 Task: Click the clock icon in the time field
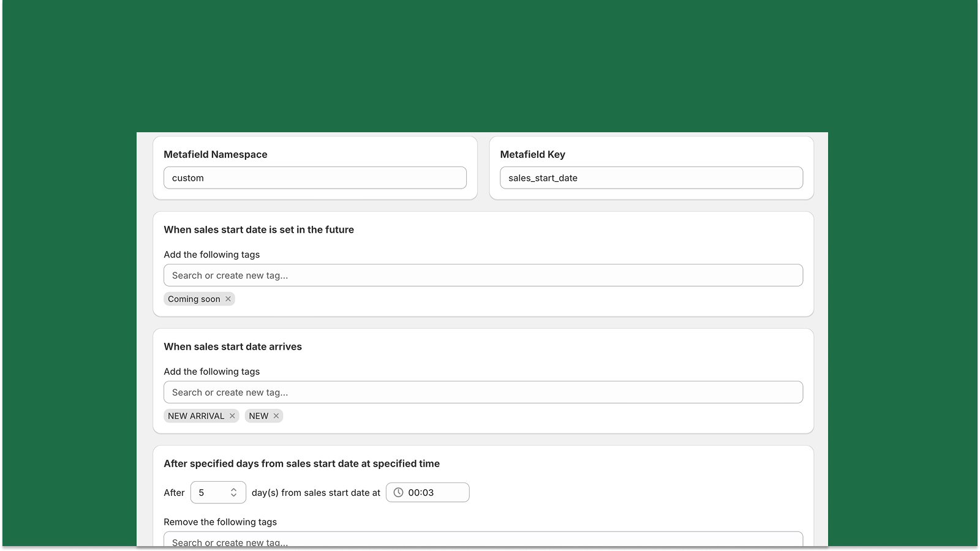click(398, 492)
